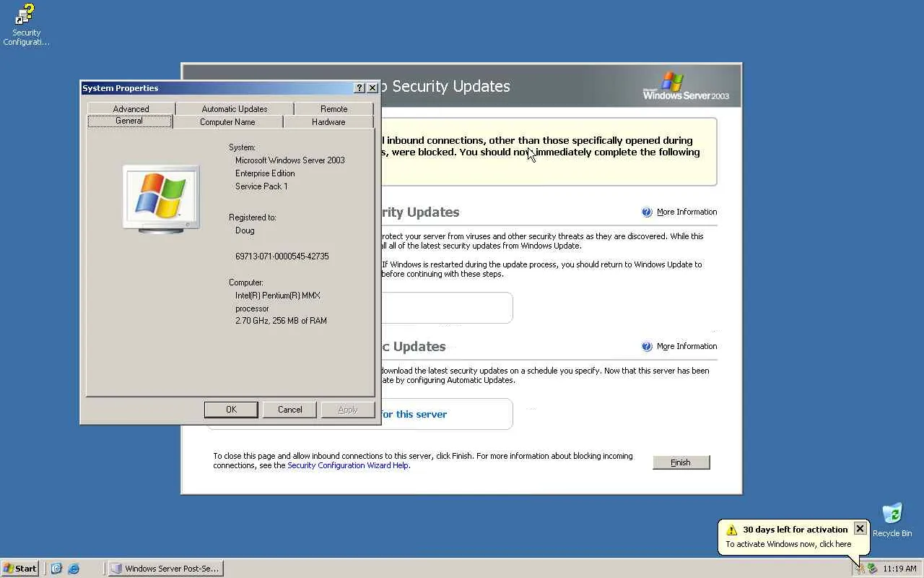
Task: Switch to the Advanced tab
Action: (131, 109)
